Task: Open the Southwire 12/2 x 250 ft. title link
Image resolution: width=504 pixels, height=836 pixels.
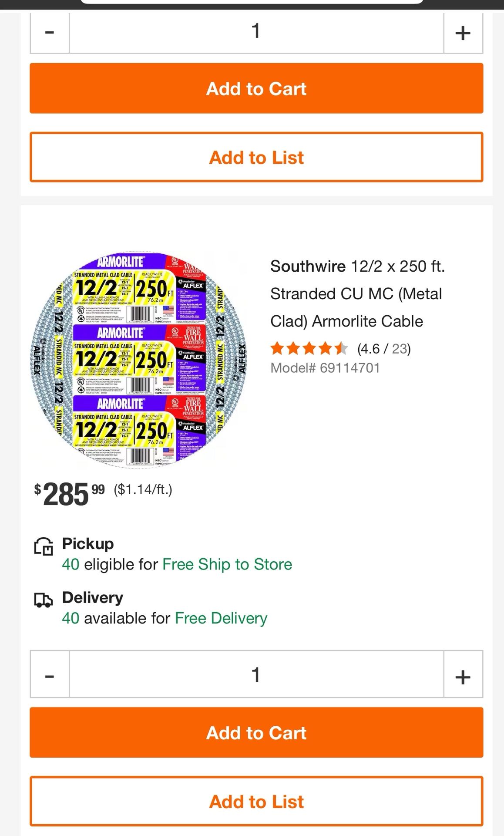Action: [357, 293]
